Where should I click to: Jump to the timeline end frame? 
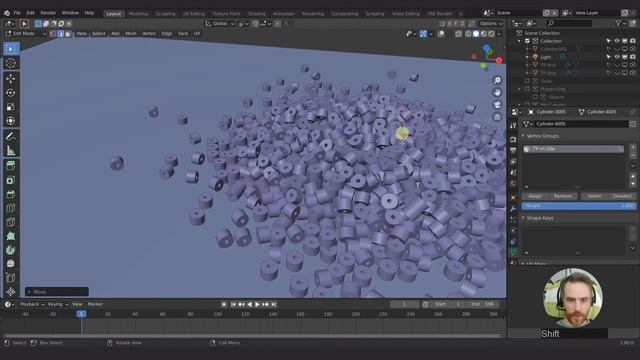point(274,304)
